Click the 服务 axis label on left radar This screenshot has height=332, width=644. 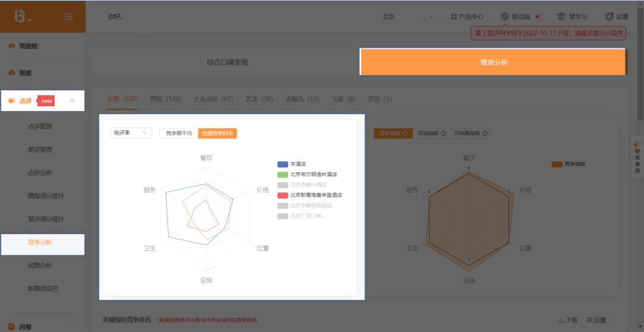coord(150,190)
